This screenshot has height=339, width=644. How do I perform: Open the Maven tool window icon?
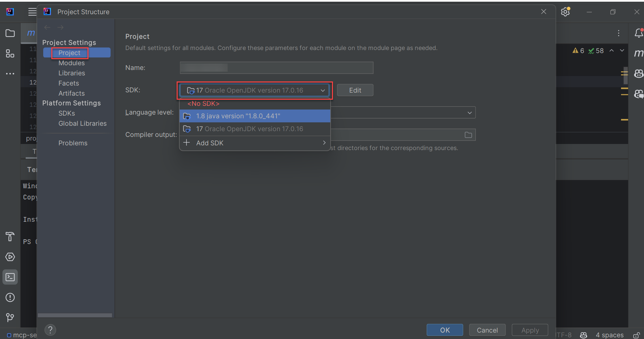tap(639, 53)
